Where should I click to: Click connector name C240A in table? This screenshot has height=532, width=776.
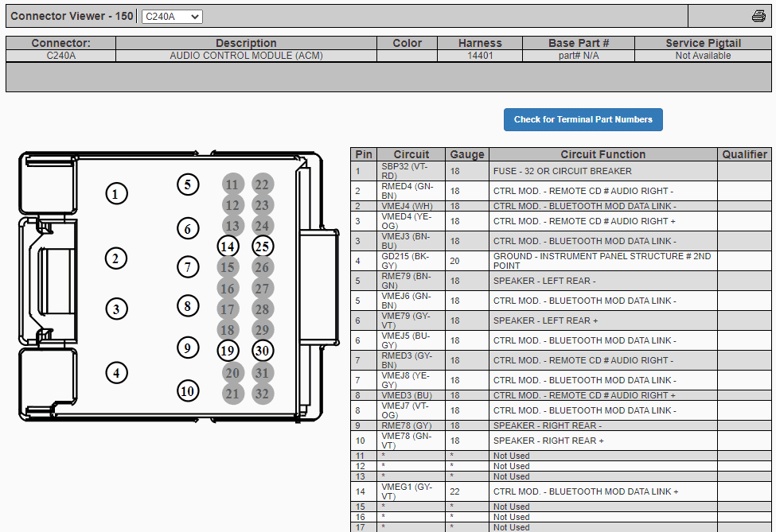pos(60,56)
